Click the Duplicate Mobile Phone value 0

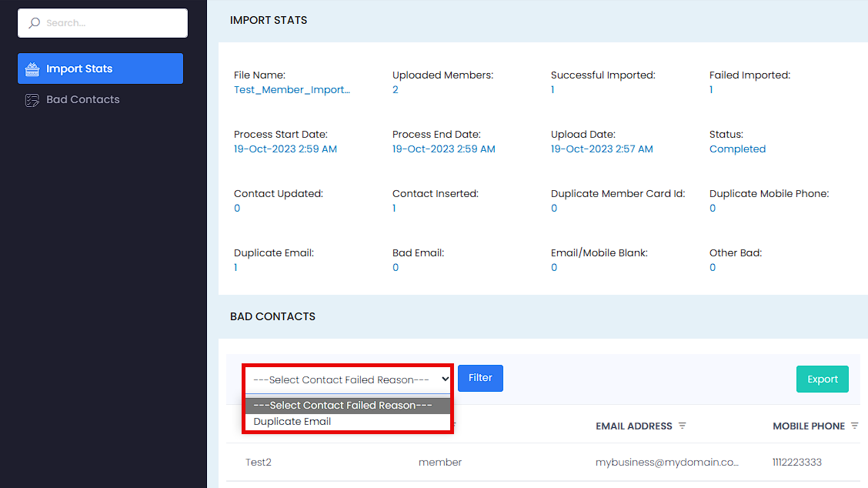(x=713, y=209)
